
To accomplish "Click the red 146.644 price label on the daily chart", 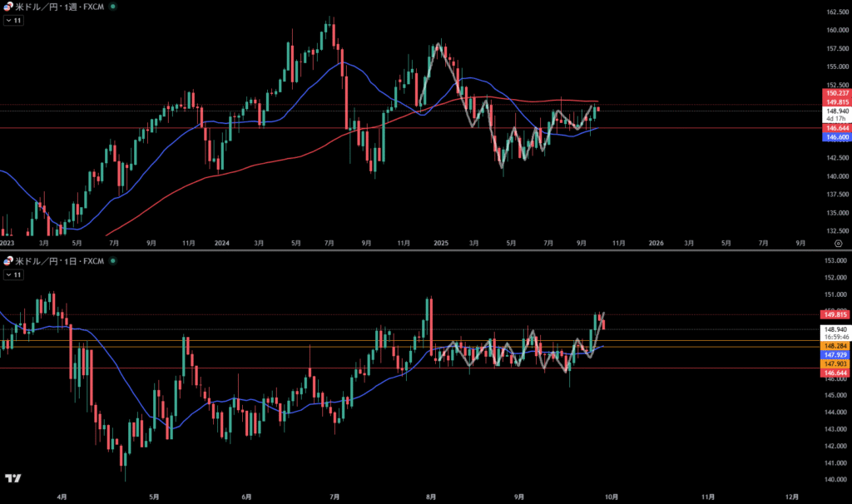I will pos(835,374).
